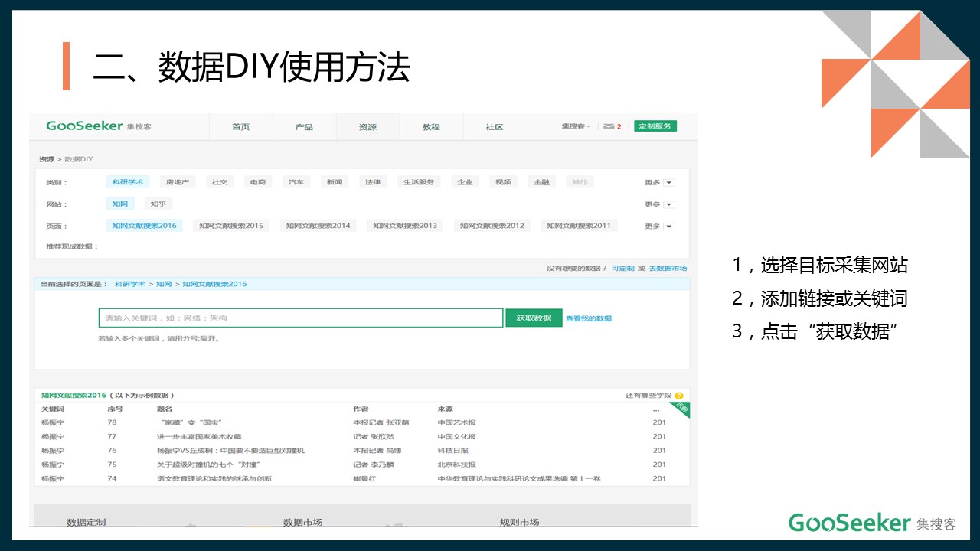Open the 产品 nav tab

pos(305,127)
